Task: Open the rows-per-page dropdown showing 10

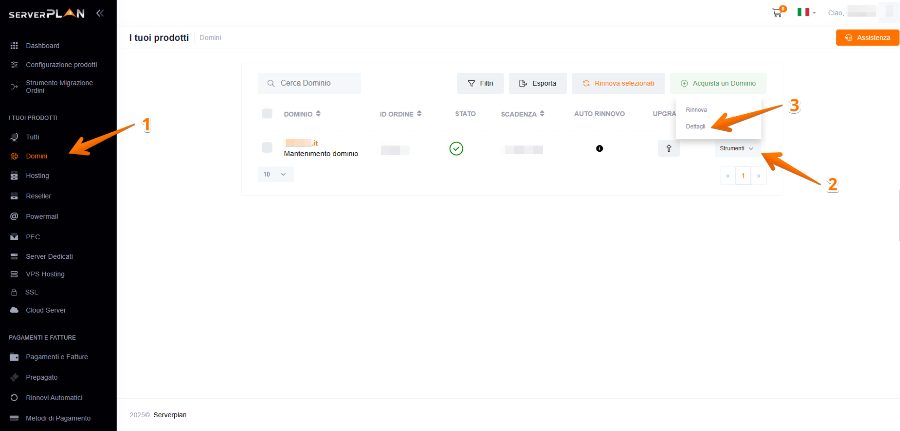Action: (275, 174)
